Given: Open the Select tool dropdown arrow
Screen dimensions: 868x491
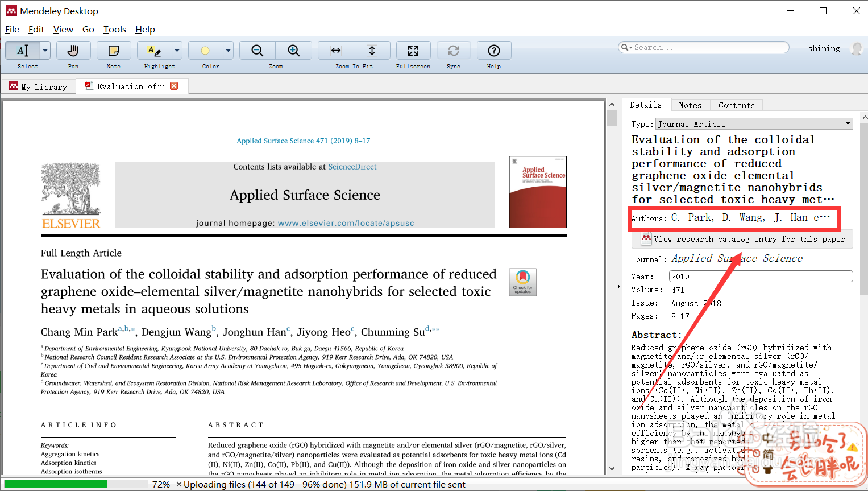Looking at the screenshot, I should [x=45, y=51].
